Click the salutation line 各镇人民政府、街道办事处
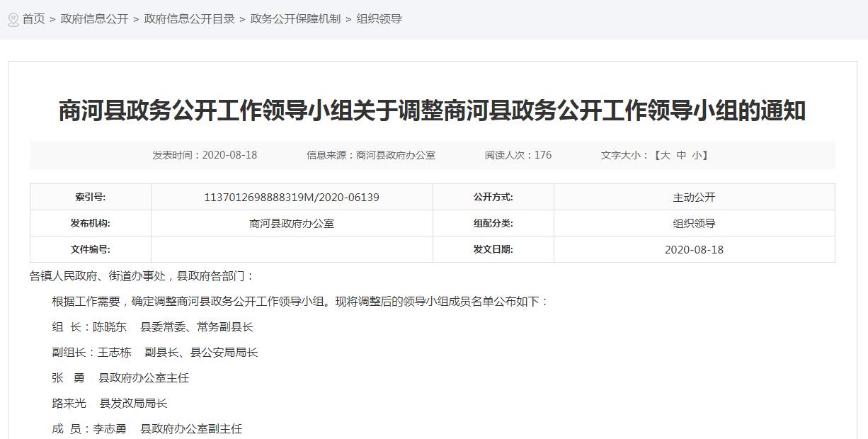This screenshot has height=439, width=868. [x=142, y=276]
